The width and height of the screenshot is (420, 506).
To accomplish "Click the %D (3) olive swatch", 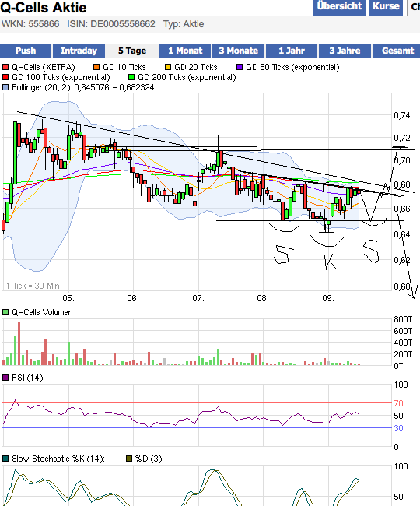I will point(129,459).
